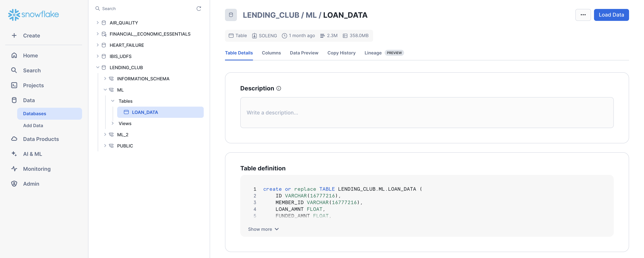Expand the AIR_QUALITY database
Screen dimensions: 644x258
point(98,23)
